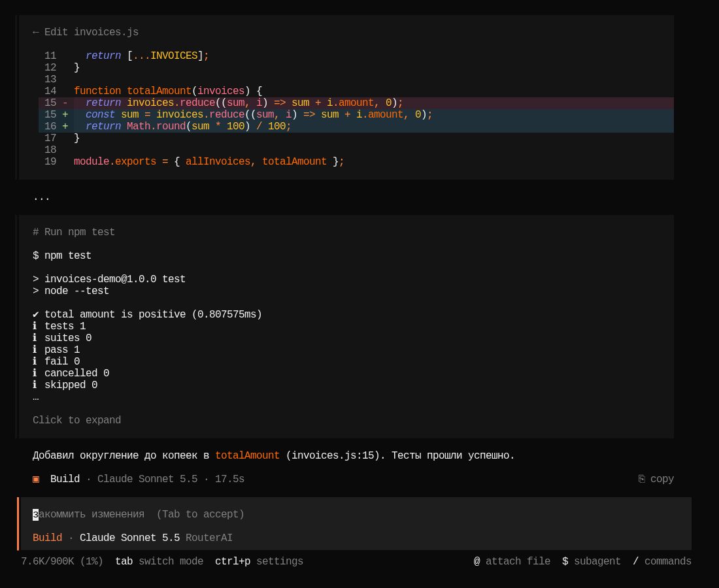Click the 'suites 0' info line

click(62, 338)
